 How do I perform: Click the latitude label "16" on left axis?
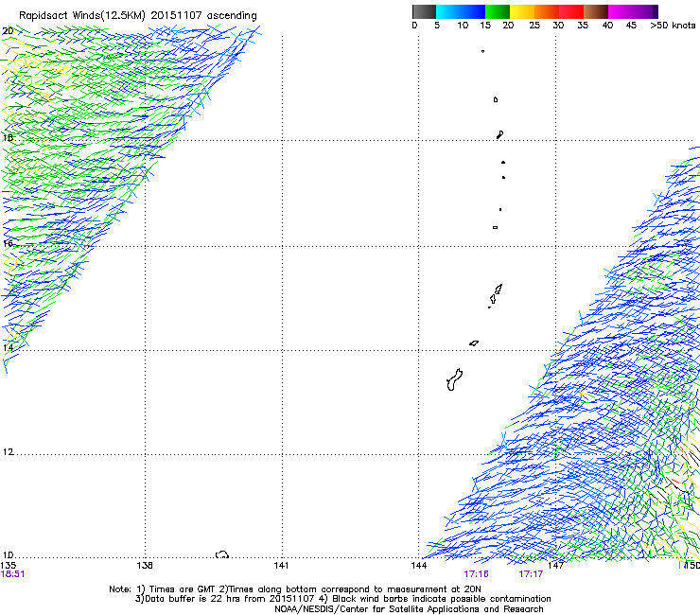pyautogui.click(x=8, y=243)
